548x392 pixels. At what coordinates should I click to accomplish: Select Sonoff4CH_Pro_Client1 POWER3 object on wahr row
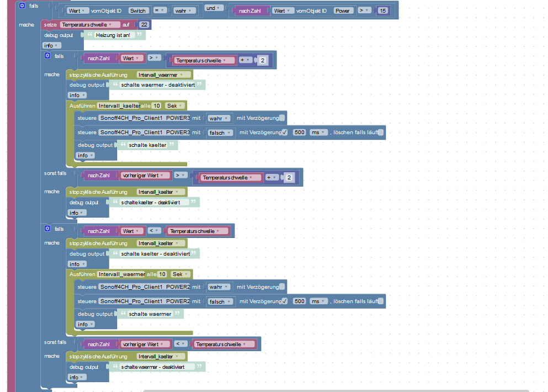point(145,118)
